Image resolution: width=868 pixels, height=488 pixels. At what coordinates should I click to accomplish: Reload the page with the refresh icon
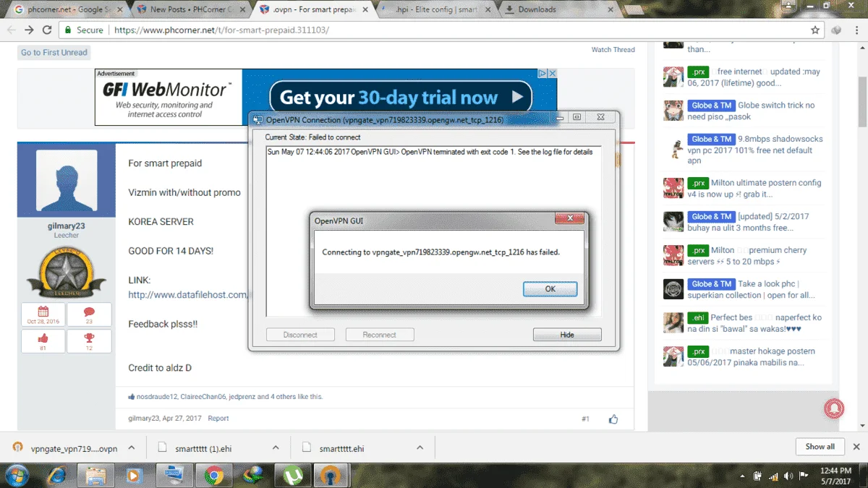[x=47, y=30]
